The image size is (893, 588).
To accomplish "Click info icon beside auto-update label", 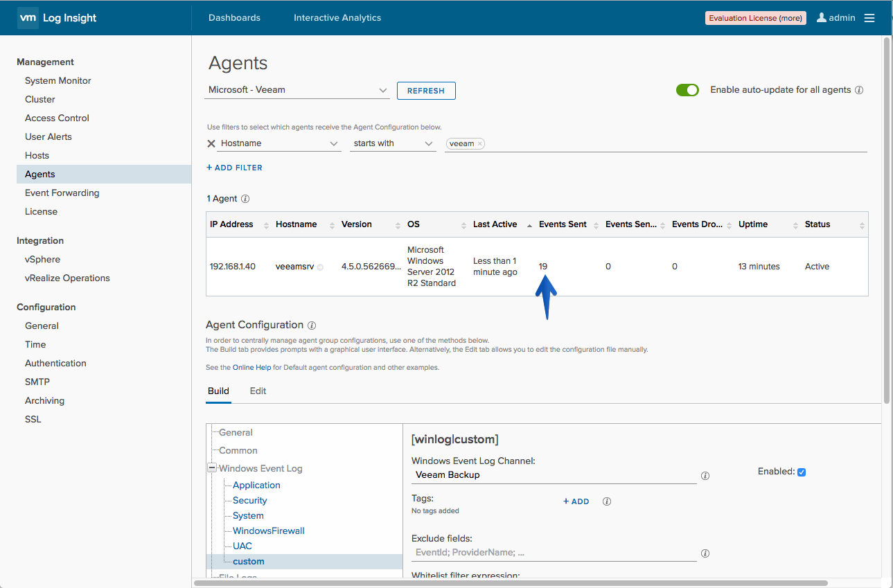I will click(859, 90).
